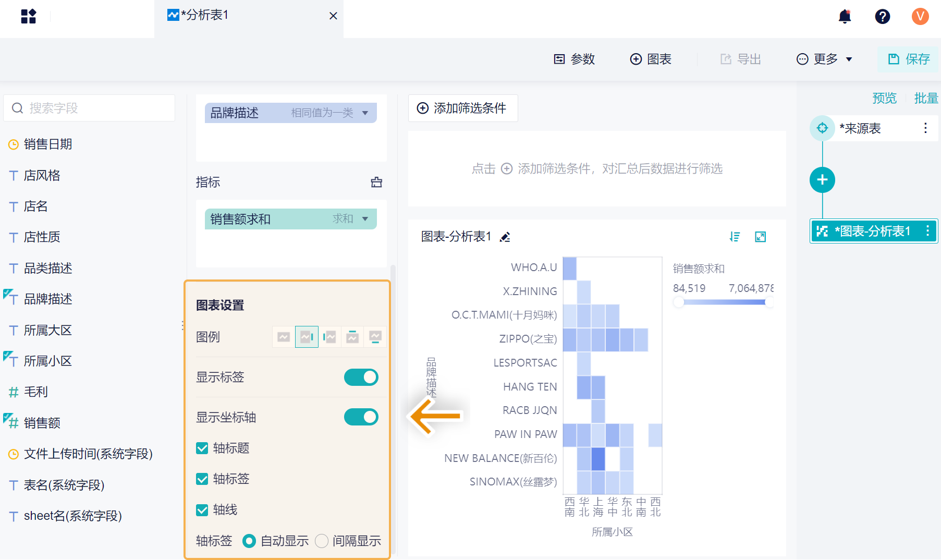Click the 导出 export button

pos(741,59)
